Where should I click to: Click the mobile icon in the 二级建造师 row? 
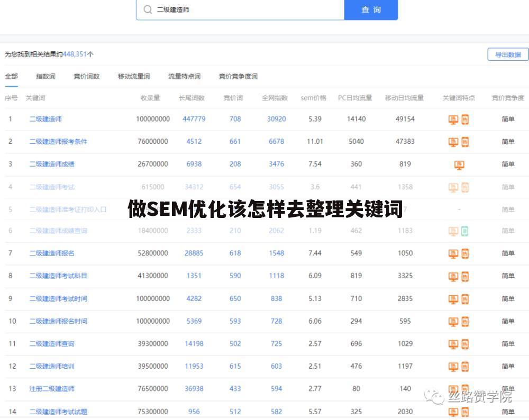coord(465,120)
